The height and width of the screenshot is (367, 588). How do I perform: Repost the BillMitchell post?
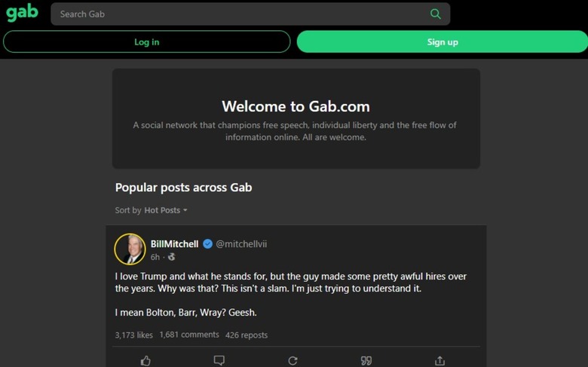click(x=292, y=360)
